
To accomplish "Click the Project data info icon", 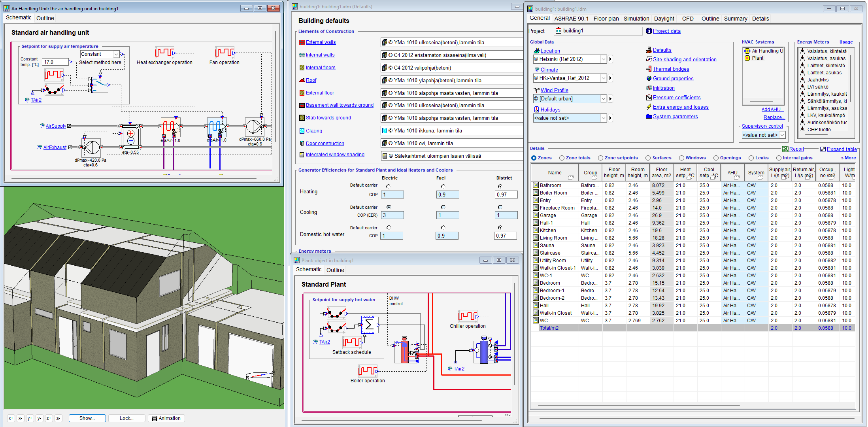I will [x=649, y=31].
